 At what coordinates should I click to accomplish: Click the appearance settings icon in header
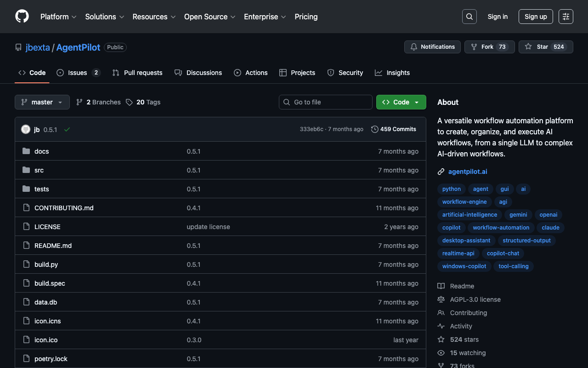pos(565,17)
